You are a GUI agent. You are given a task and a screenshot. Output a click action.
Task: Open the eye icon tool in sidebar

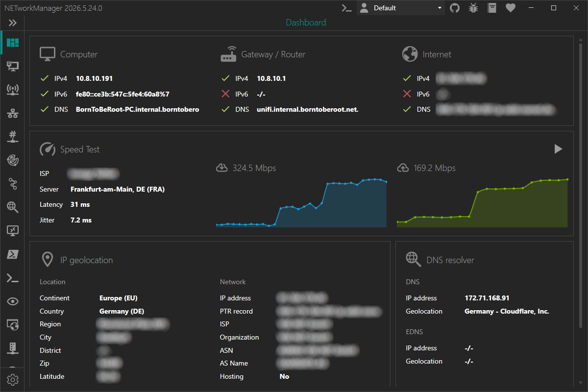pyautogui.click(x=13, y=301)
